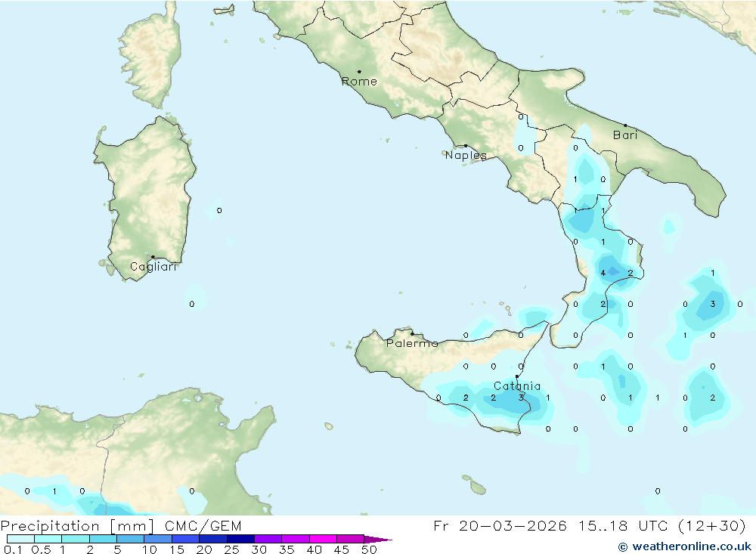756x554 pixels.
Task: Click the Bari city label
Action: pyautogui.click(x=625, y=135)
